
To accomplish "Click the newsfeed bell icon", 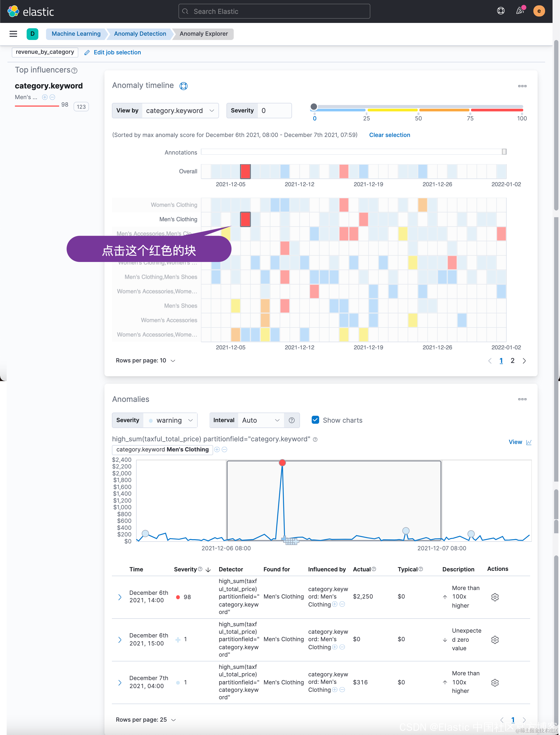I will (520, 11).
